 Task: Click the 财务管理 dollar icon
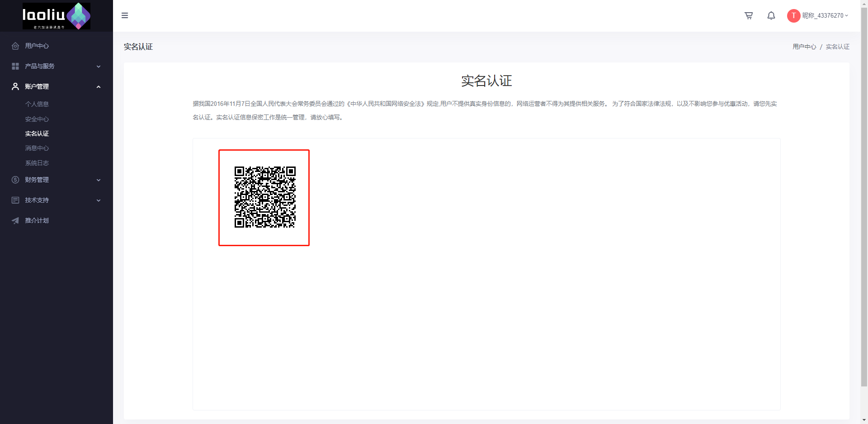click(15, 180)
